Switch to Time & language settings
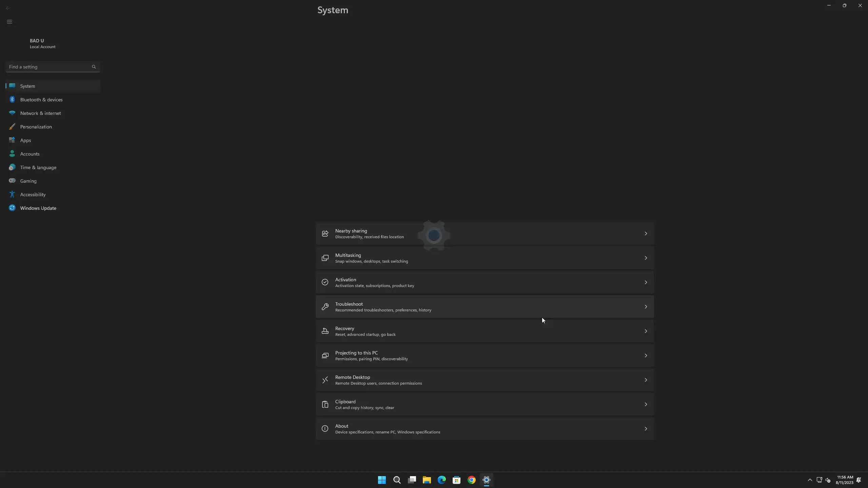The image size is (868, 488). (x=38, y=167)
